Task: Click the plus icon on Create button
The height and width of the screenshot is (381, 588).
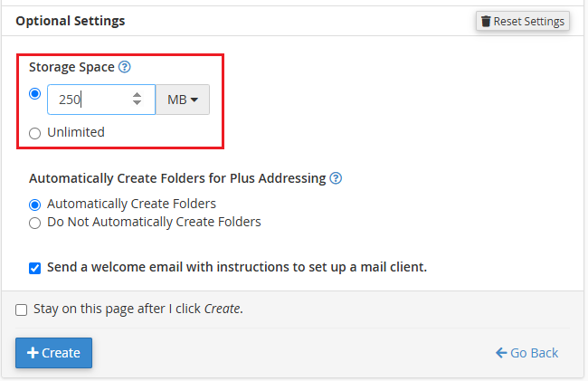Action: [32, 353]
